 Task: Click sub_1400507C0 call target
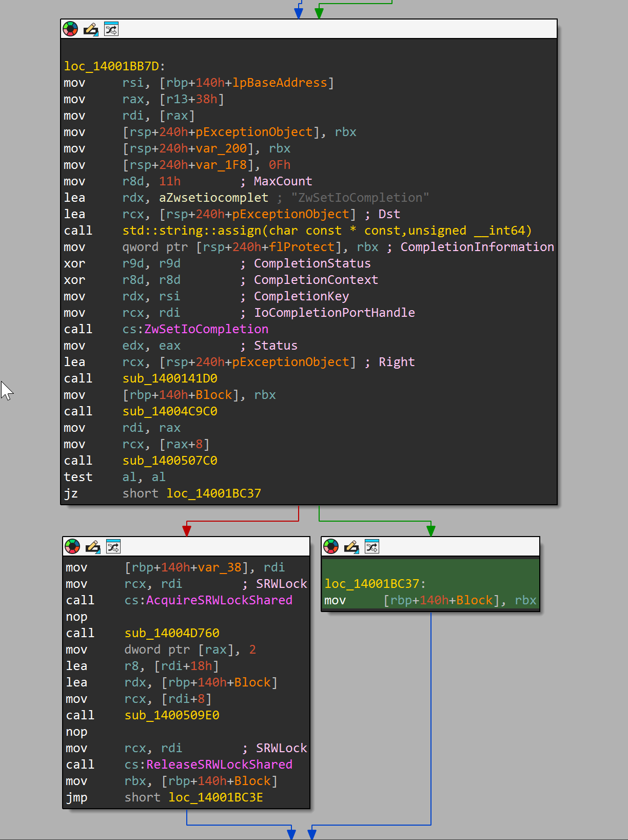(x=170, y=461)
